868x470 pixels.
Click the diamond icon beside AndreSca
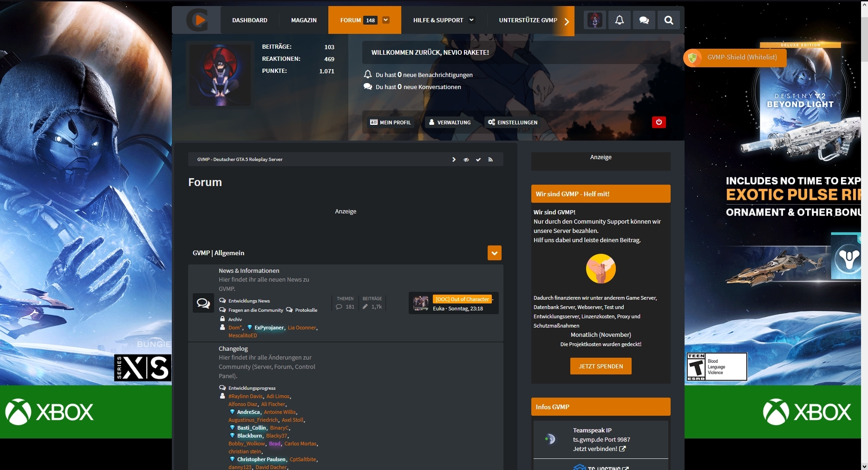coord(232,412)
